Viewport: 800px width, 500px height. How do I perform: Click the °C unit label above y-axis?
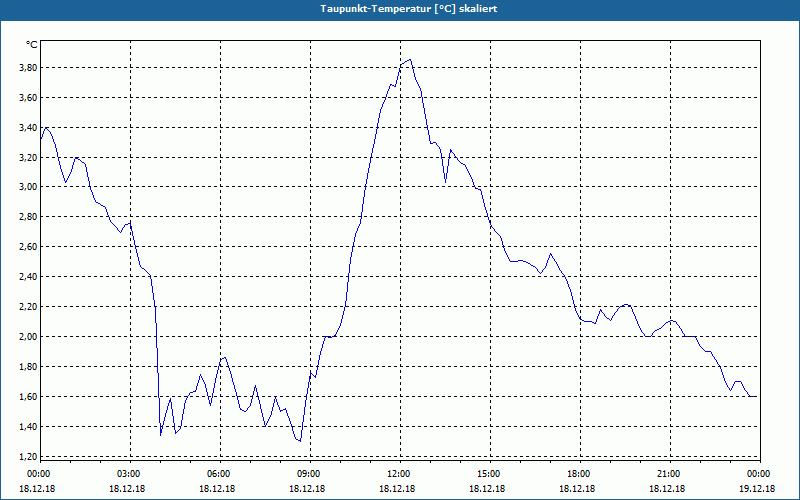point(32,45)
